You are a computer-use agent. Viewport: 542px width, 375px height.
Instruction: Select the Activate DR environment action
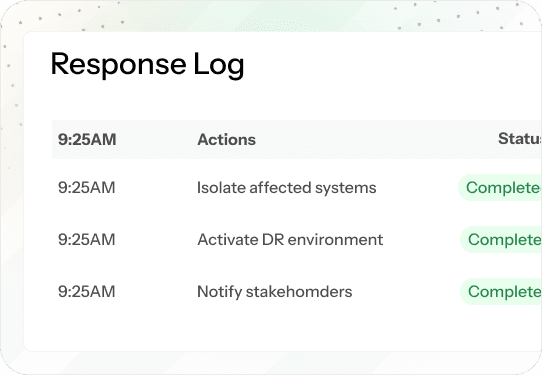(290, 240)
